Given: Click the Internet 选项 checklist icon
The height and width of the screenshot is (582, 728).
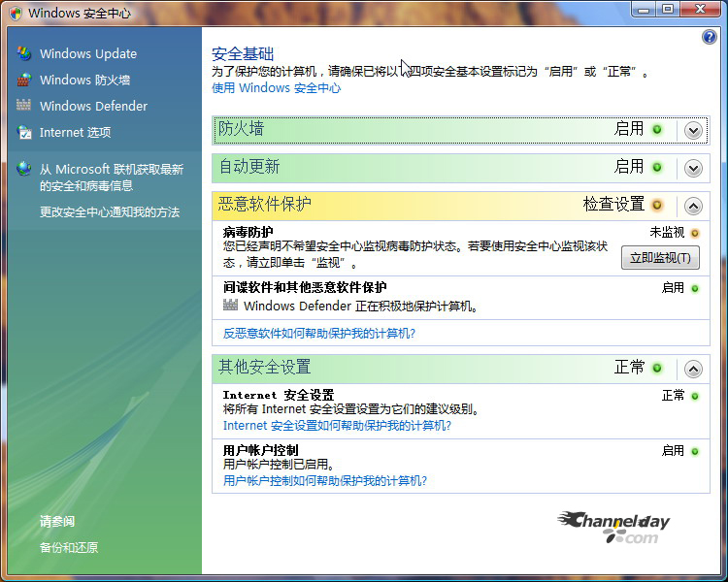Looking at the screenshot, I should coord(23,132).
